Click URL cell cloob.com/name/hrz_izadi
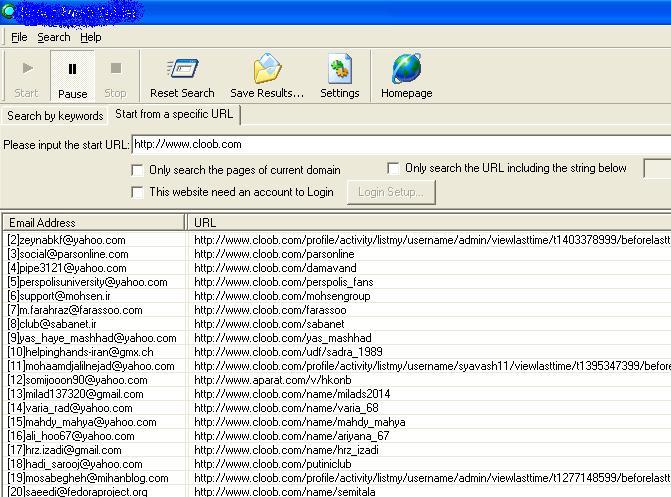This screenshot has width=671, height=497. click(287, 450)
